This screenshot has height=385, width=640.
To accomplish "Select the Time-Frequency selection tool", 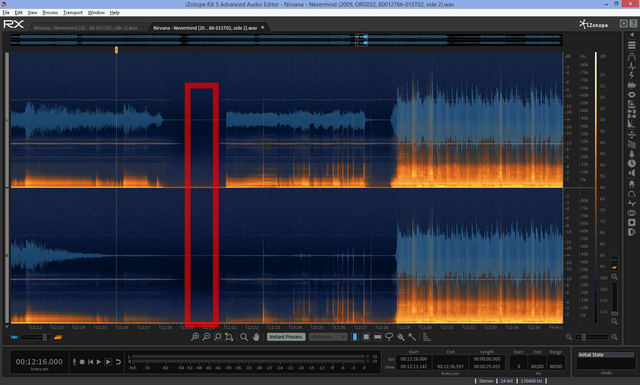I will click(x=366, y=337).
